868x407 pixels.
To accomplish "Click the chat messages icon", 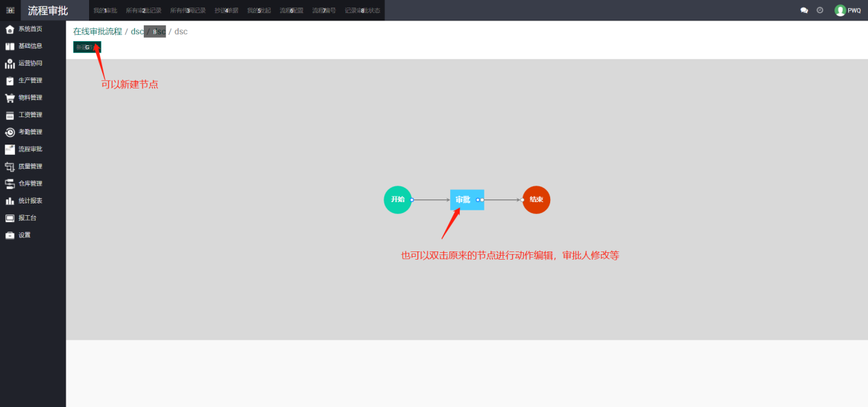I will click(804, 10).
